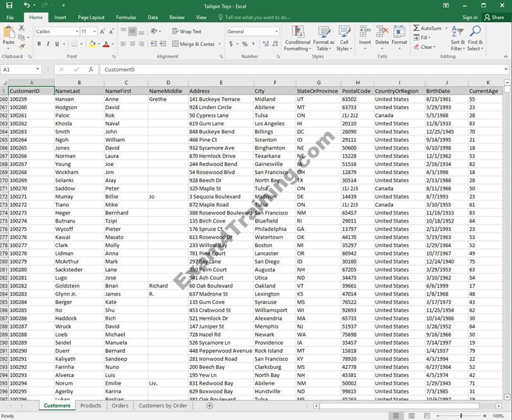
Task: Open the Formulas ribbon tab
Action: pyautogui.click(x=126, y=17)
